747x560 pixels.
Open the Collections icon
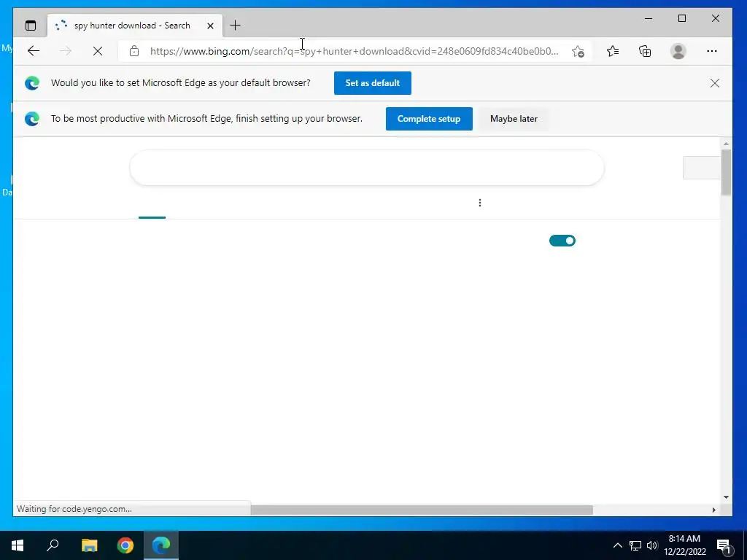[645, 51]
